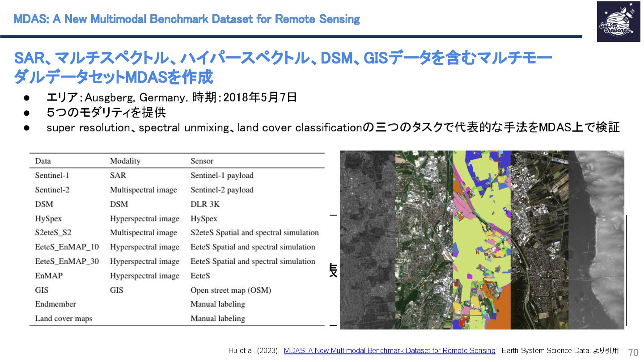Click the gray DSM elevation strip

596,240
